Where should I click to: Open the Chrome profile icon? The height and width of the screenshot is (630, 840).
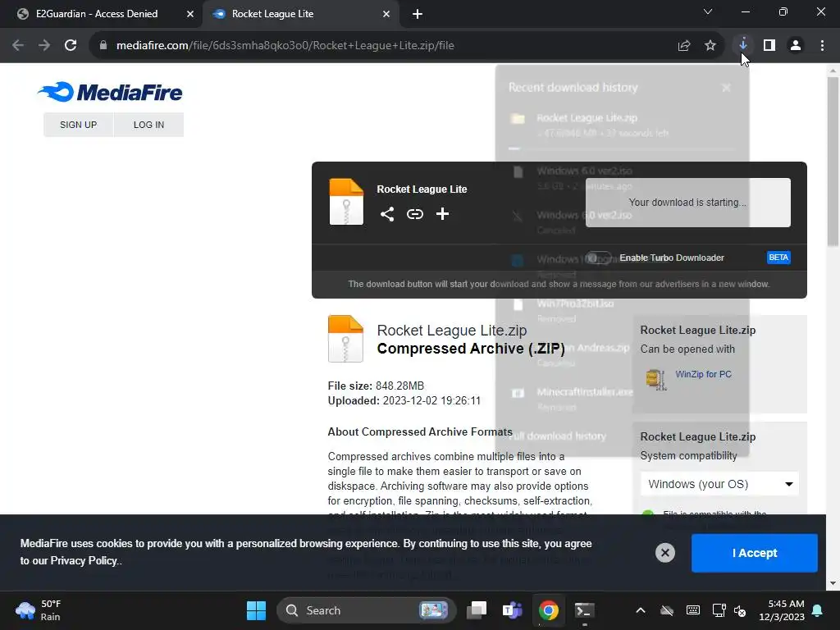point(796,46)
